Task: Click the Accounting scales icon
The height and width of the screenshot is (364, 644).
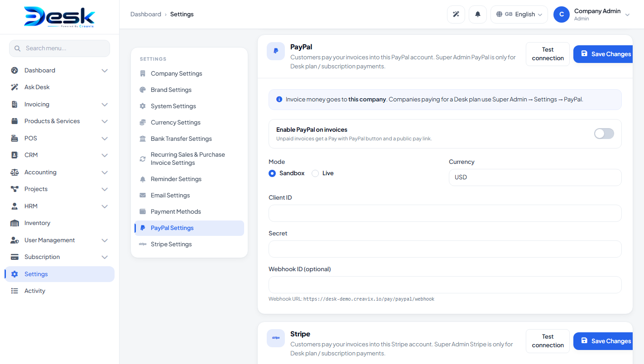Action: [x=14, y=172]
